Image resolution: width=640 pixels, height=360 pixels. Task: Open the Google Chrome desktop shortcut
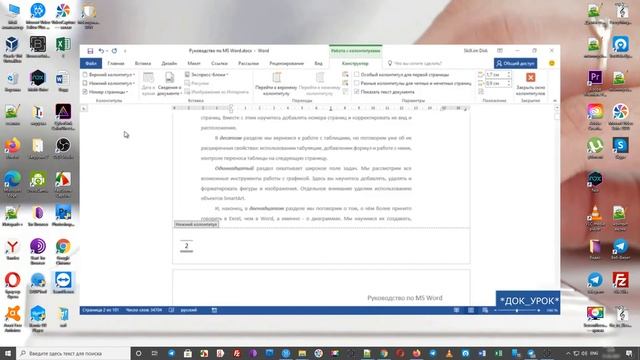tap(63, 250)
